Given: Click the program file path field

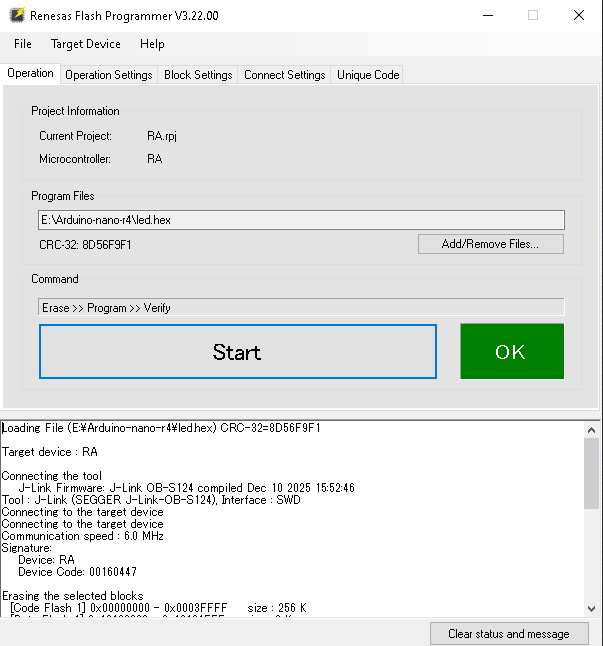Looking at the screenshot, I should click(x=301, y=220).
